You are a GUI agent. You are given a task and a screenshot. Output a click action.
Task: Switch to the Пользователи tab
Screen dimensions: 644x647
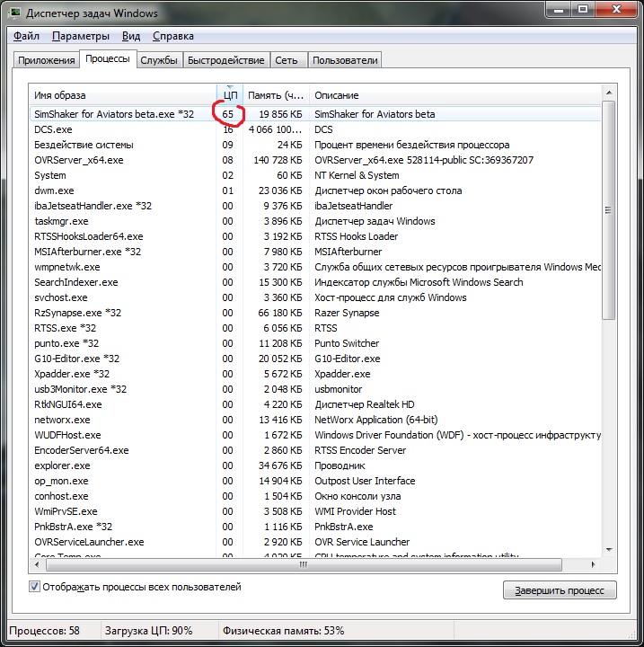(345, 60)
